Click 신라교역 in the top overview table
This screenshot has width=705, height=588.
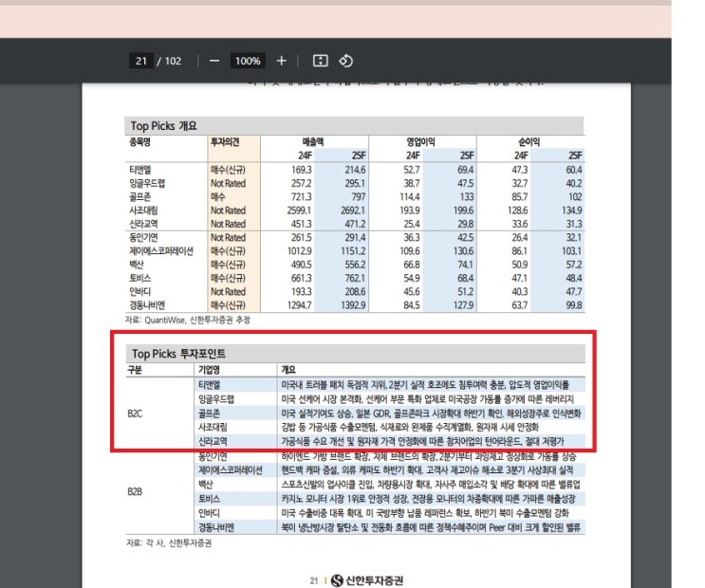click(143, 224)
